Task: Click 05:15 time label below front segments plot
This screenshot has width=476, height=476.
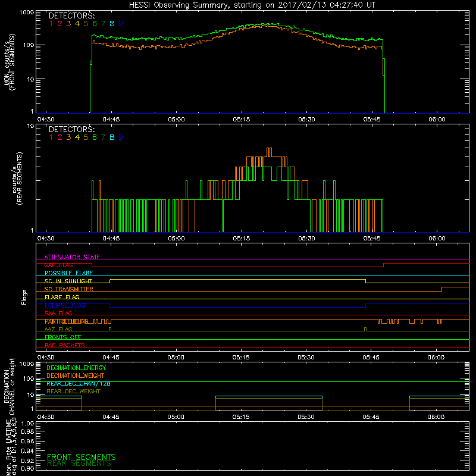Action: click(242, 120)
